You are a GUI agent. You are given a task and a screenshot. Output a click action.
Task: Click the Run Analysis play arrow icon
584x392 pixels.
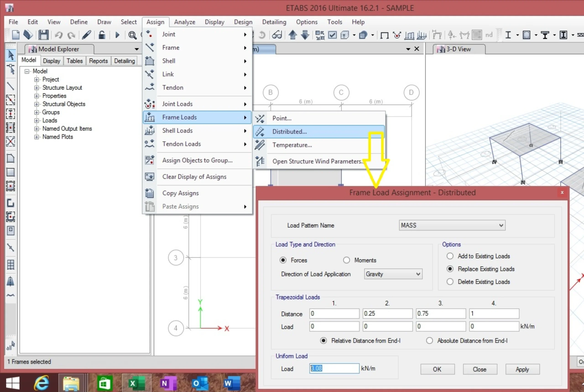point(117,35)
